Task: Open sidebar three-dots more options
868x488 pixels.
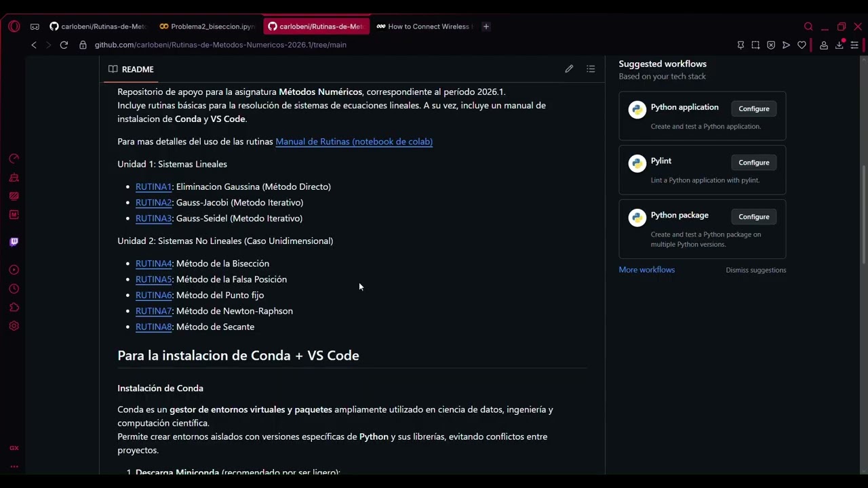Action: click(14, 466)
